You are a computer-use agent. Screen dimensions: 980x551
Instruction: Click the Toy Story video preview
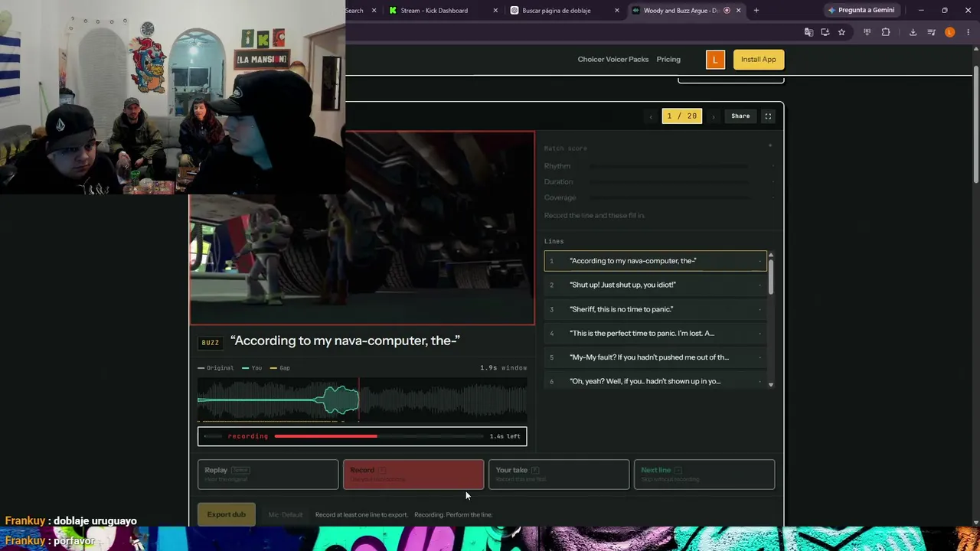click(362, 228)
